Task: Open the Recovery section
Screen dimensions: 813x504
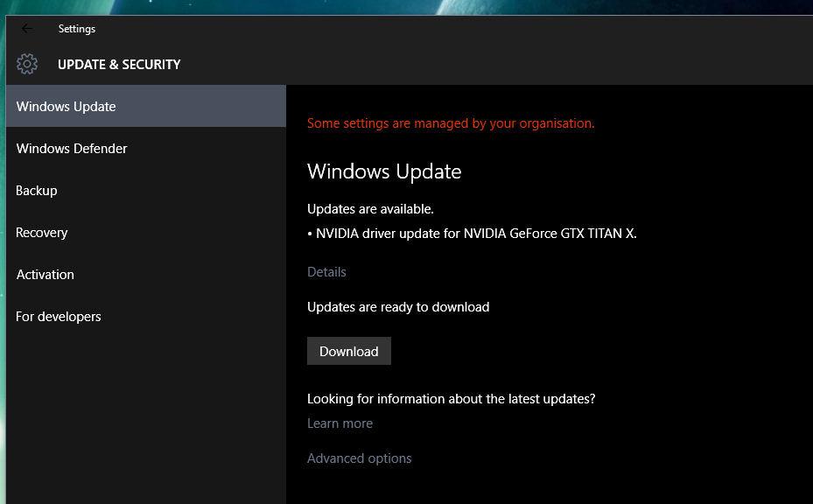Action: click(x=146, y=232)
